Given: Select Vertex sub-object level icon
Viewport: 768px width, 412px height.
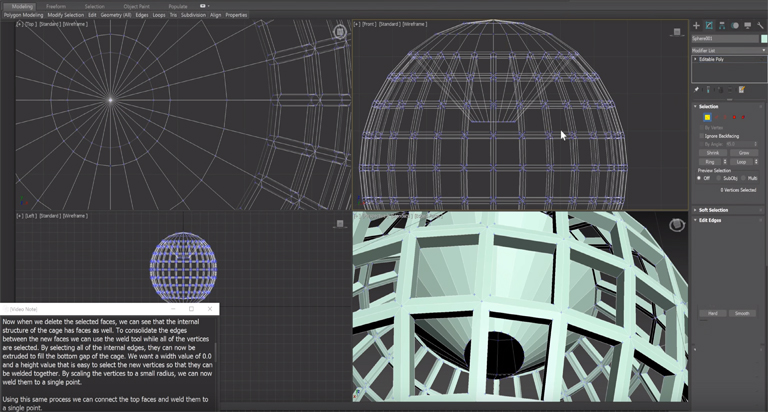Looking at the screenshot, I should [705, 117].
